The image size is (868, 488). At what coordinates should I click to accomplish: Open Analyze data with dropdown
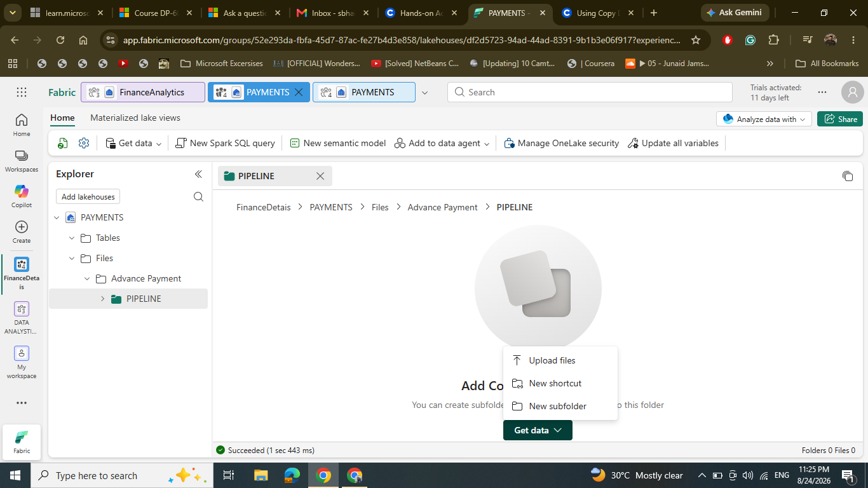tap(764, 119)
